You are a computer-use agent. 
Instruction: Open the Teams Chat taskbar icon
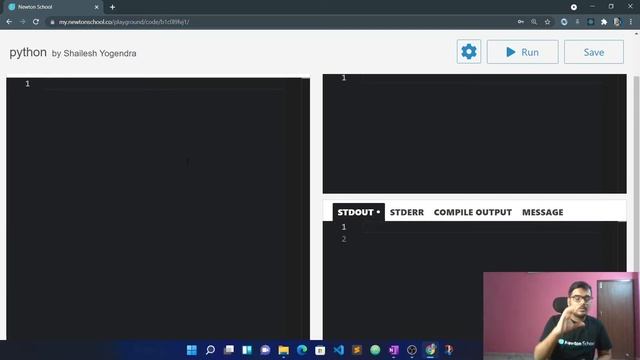[x=265, y=350]
